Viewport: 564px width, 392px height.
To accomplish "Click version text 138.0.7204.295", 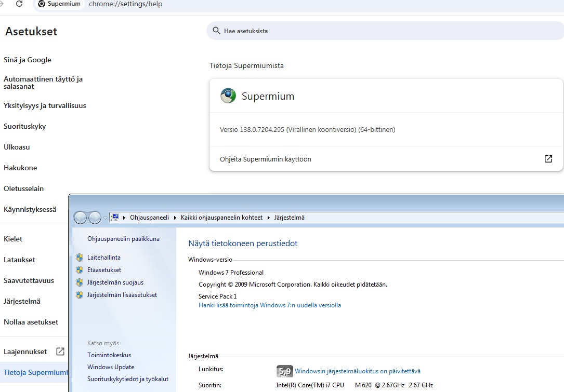I will click(x=262, y=130).
